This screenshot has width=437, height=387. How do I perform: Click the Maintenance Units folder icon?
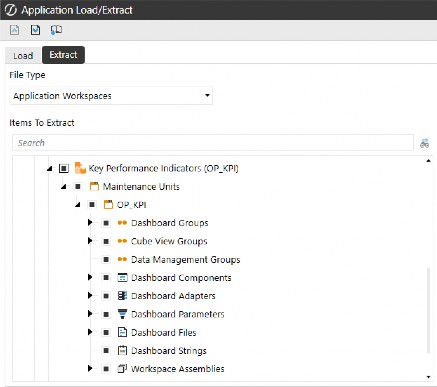pos(94,186)
